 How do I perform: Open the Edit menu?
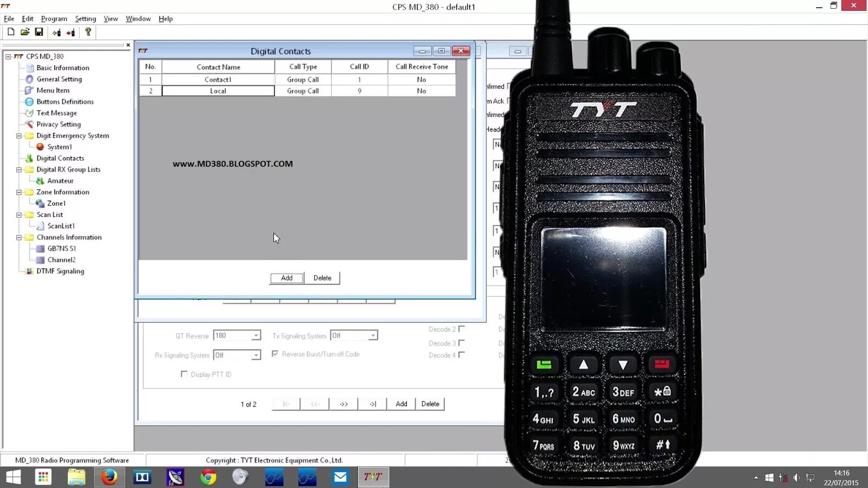(x=28, y=18)
